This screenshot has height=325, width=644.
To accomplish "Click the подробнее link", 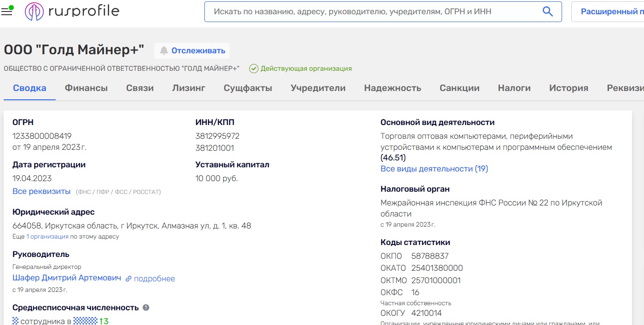I will click(x=154, y=279).
